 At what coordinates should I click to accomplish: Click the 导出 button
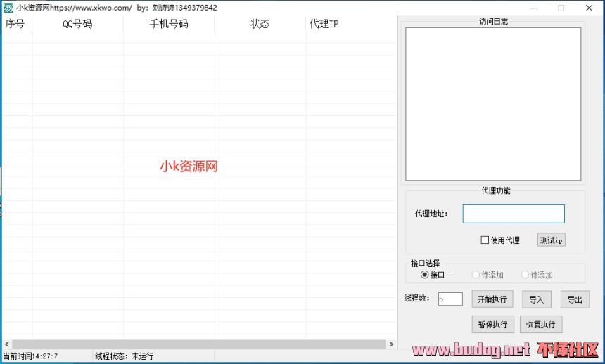click(x=574, y=299)
